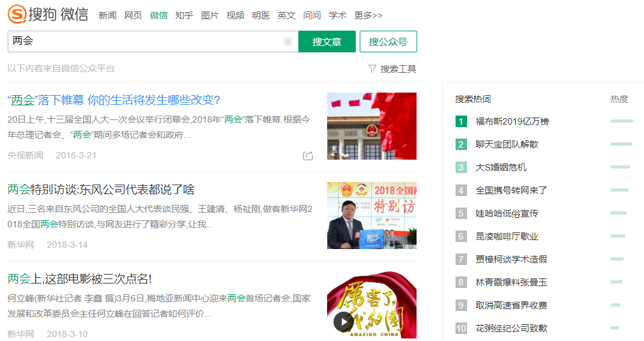Clear the search box with the X icon

pos(288,42)
